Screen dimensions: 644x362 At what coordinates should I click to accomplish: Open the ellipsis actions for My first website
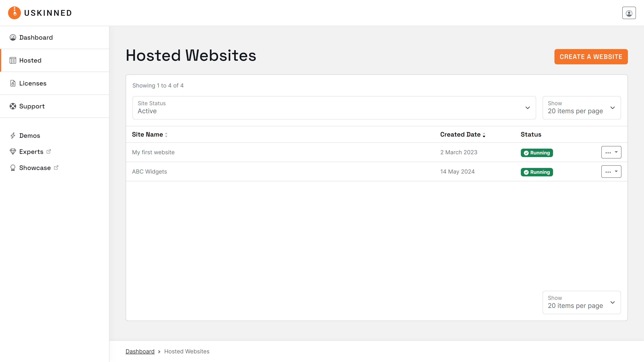click(608, 152)
